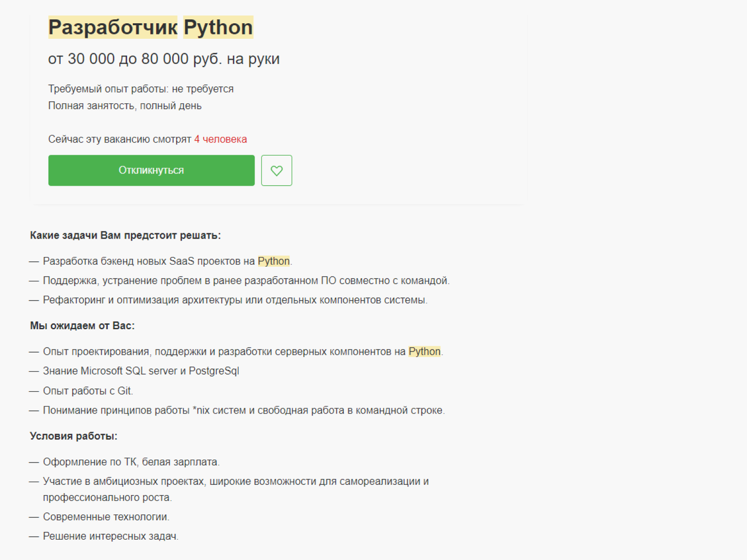Click the Разработчик Python vacancy title
747x560 pixels.
pyautogui.click(x=150, y=28)
